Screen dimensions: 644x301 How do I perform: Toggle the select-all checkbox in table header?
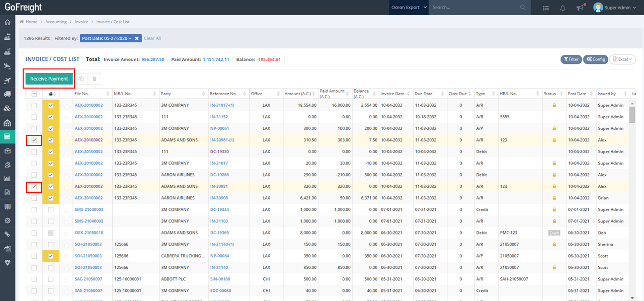click(x=34, y=94)
